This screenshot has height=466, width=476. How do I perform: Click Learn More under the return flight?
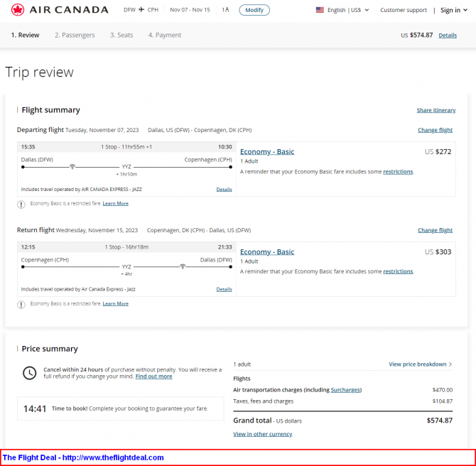(x=115, y=303)
